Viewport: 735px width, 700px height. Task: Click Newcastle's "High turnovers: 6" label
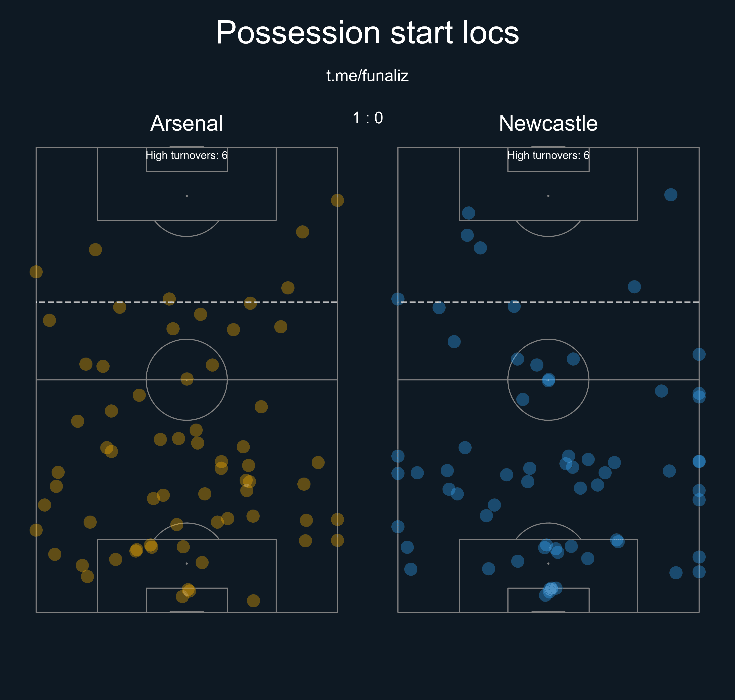tap(548, 155)
